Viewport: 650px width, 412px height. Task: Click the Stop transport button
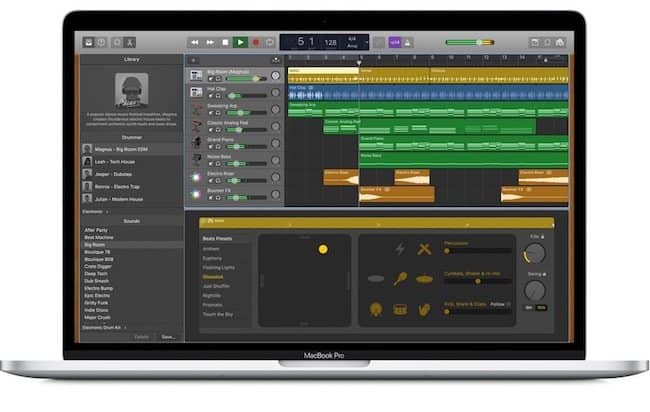[x=225, y=42]
